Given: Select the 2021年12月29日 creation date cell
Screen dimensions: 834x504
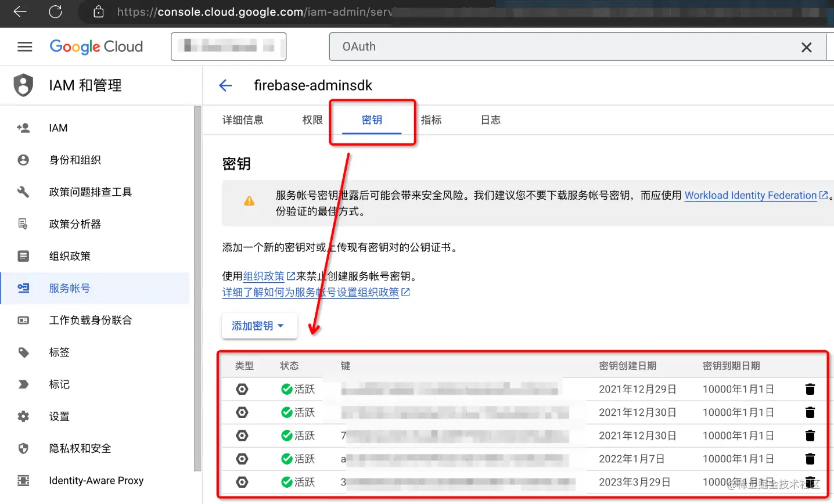Looking at the screenshot, I should (x=638, y=389).
